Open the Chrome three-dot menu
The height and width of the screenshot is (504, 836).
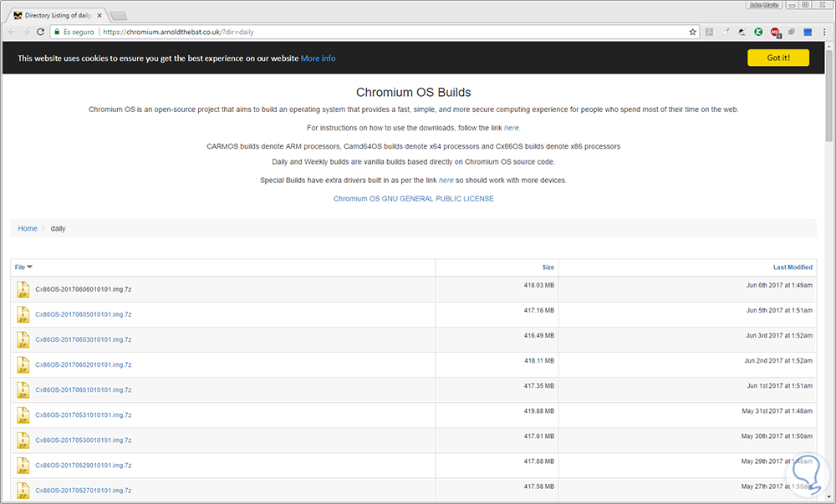(x=824, y=32)
